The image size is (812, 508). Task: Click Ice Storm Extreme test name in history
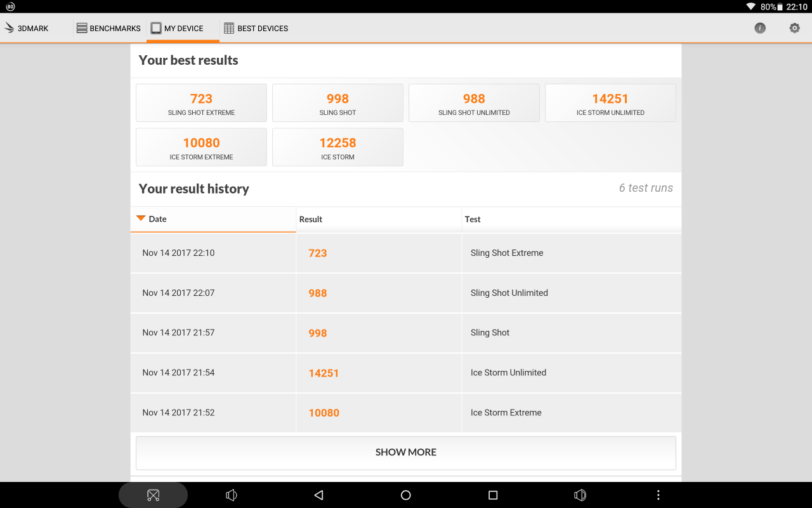pos(506,413)
